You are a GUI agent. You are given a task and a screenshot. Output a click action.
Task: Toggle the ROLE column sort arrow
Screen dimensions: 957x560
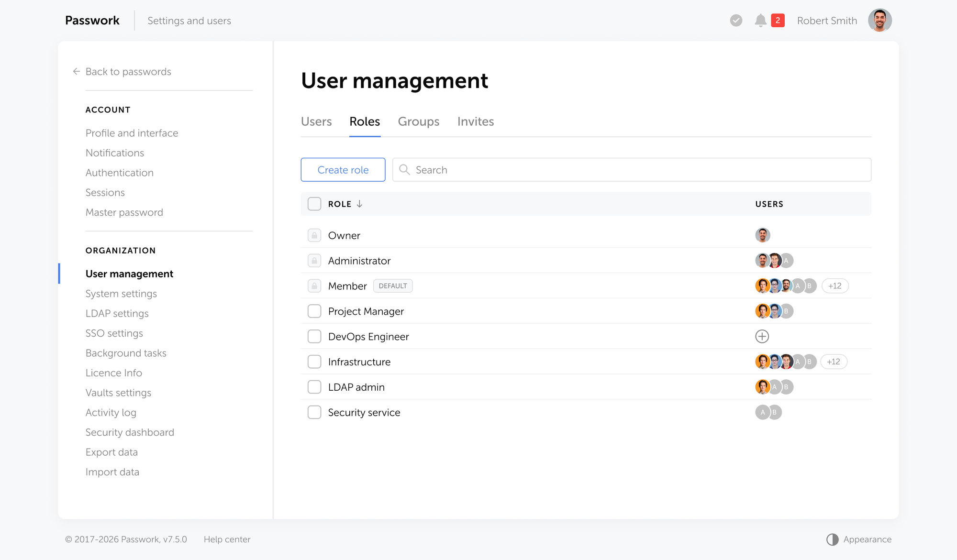[x=359, y=204]
